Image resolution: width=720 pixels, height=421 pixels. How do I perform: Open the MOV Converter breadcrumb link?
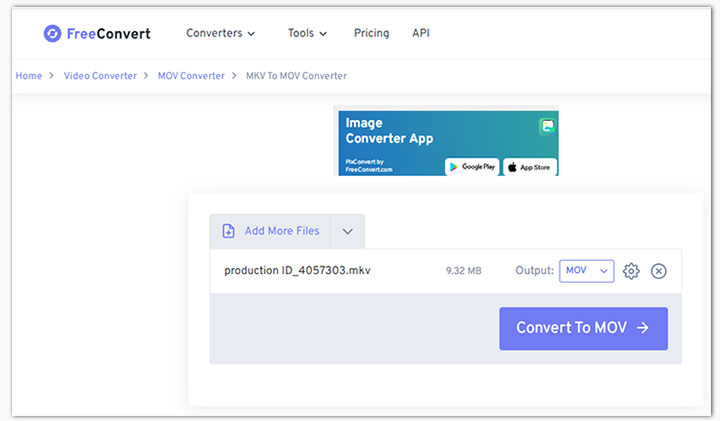click(191, 76)
